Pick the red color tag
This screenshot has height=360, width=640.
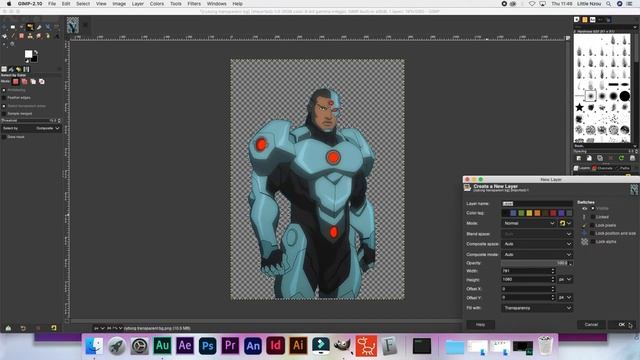[553, 213]
